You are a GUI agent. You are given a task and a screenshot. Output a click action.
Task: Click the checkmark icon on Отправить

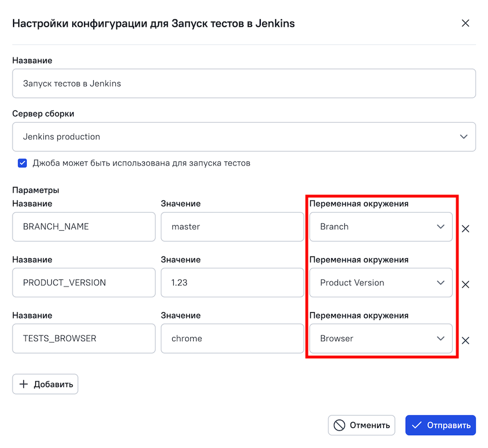416,425
